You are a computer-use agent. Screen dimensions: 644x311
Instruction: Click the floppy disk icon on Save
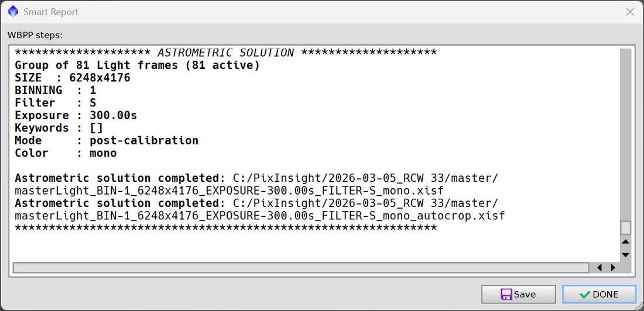[506, 294]
